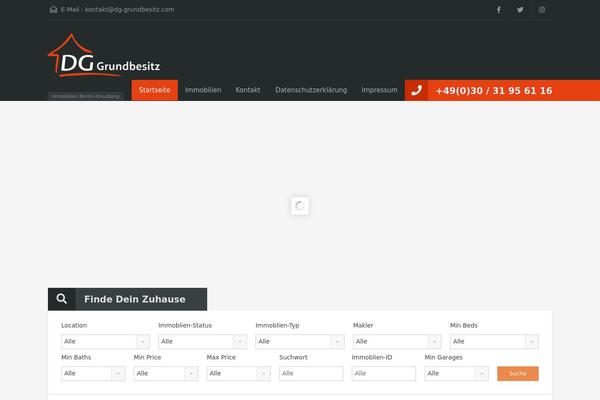
Task: Click the phone handset icon
Action: point(416,90)
